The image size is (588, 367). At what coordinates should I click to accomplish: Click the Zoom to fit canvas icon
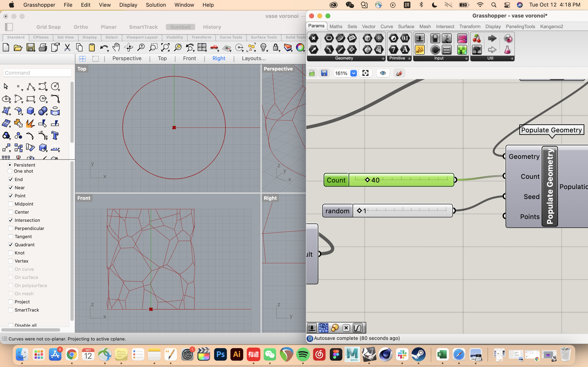pyautogui.click(x=366, y=73)
